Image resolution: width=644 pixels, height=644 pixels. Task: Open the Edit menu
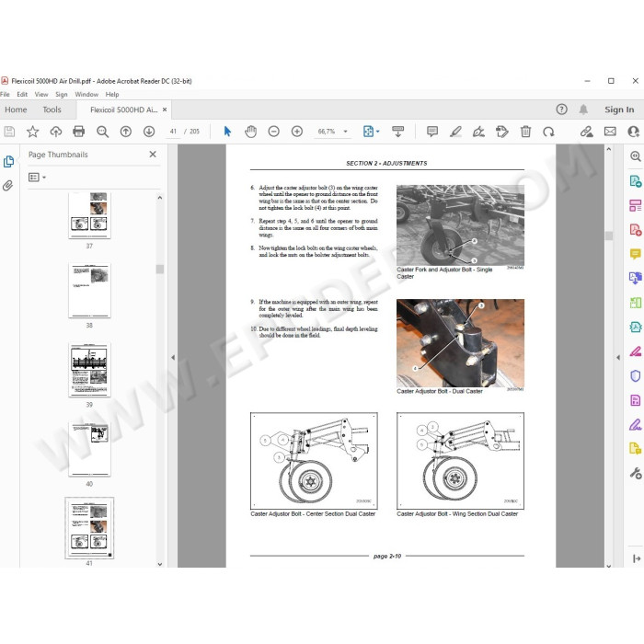click(22, 95)
